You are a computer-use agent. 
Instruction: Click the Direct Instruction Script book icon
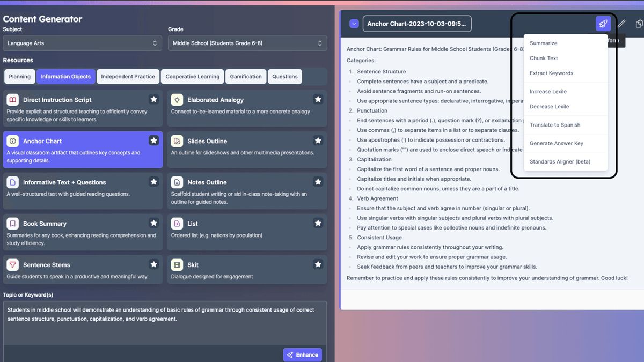point(13,100)
